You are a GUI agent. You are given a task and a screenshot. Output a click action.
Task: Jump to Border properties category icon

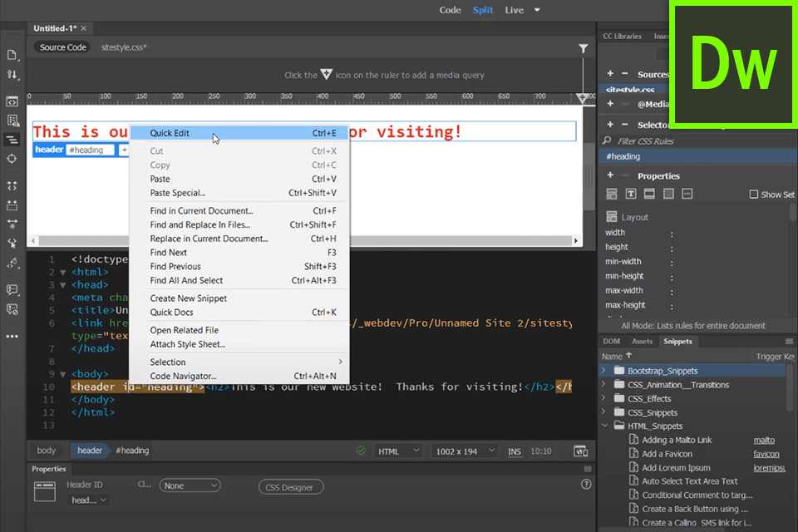[649, 194]
